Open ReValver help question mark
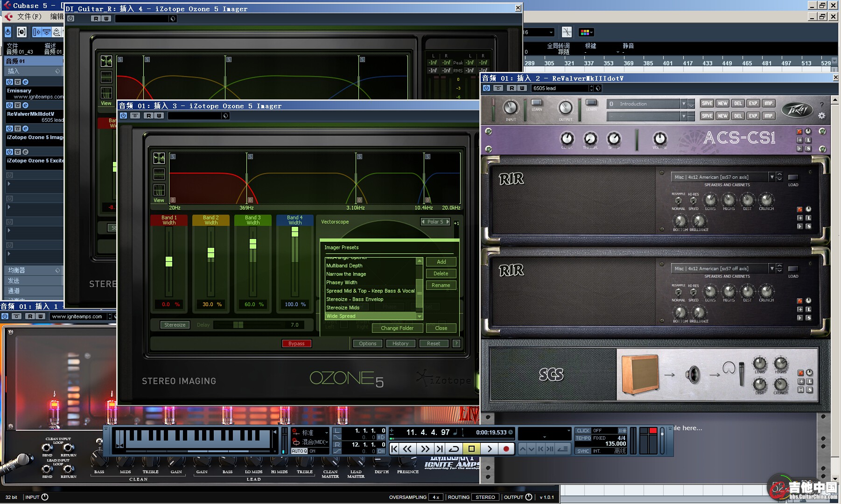841x504 pixels. pyautogui.click(x=822, y=105)
